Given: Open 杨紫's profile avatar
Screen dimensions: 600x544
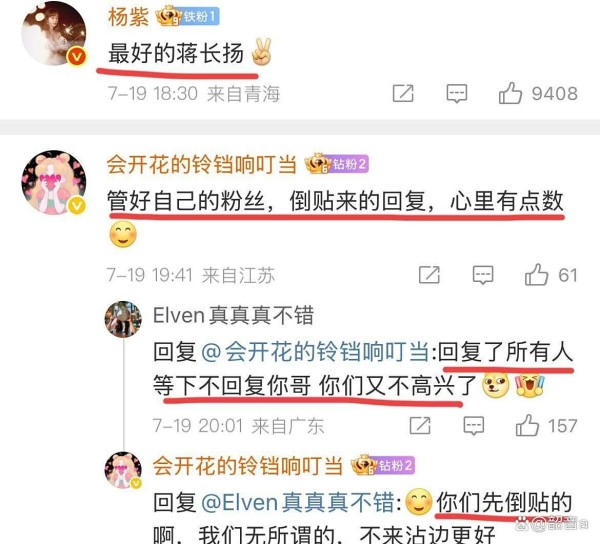Looking at the screenshot, I should pyautogui.click(x=54, y=35).
